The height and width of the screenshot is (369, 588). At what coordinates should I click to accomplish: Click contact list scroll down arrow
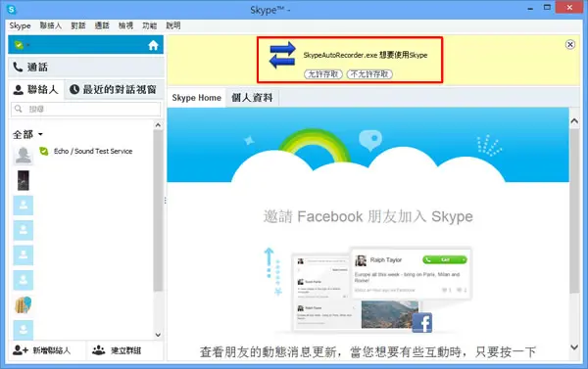pyautogui.click(x=158, y=335)
